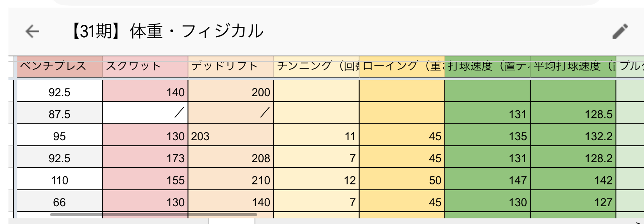Click the deadlift cell containing 203
The height and width of the screenshot is (224, 644).
tap(231, 136)
